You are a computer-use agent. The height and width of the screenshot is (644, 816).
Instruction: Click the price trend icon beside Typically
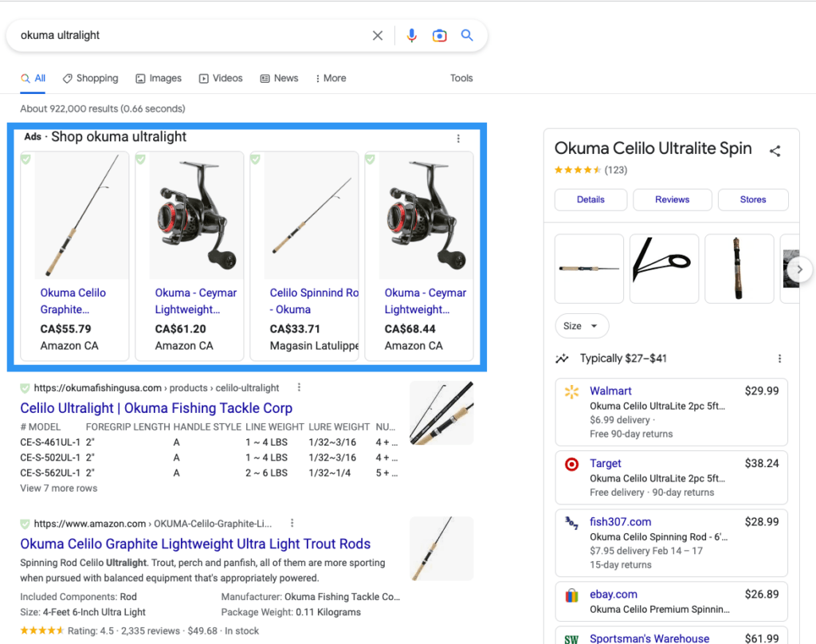[x=562, y=358]
